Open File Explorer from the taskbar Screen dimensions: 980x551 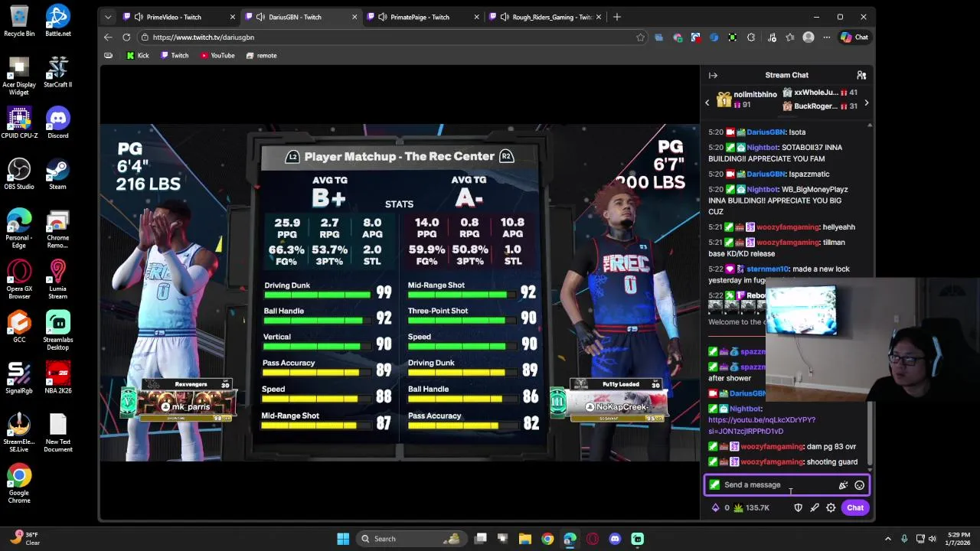click(x=525, y=539)
